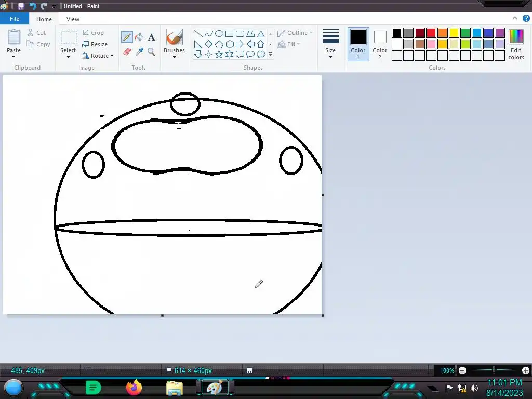Expand the full Shapes gallery
The height and width of the screenshot is (399, 532).
click(270, 54)
